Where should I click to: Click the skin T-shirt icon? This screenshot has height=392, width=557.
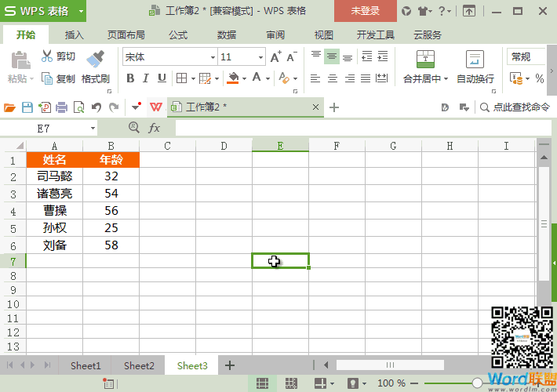[x=422, y=11]
